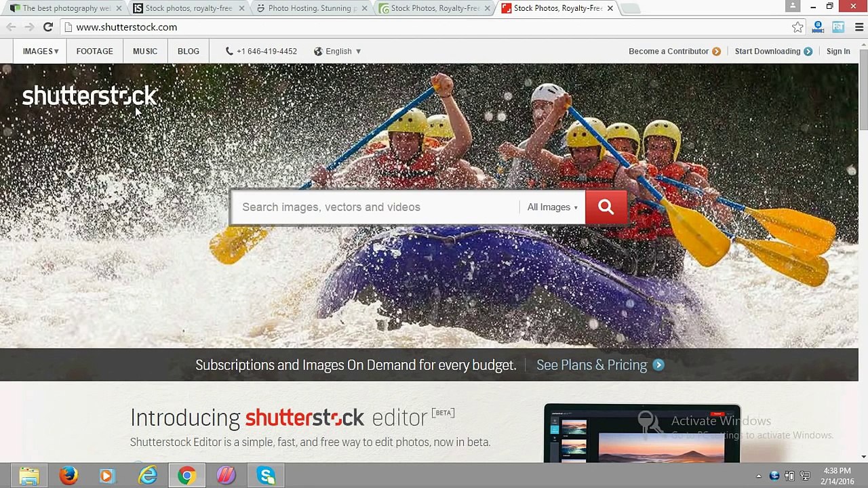The image size is (868, 488).
Task: Close the active Shutterstock tab
Action: click(610, 8)
